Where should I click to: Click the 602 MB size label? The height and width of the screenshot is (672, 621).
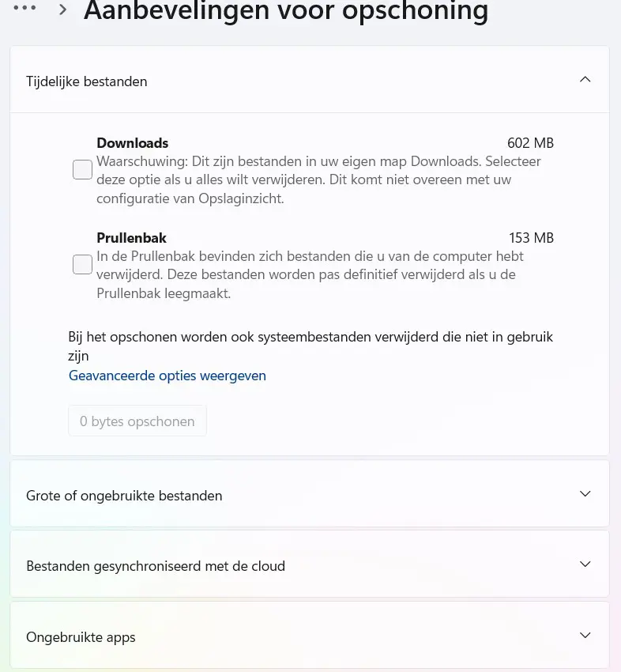(x=531, y=143)
